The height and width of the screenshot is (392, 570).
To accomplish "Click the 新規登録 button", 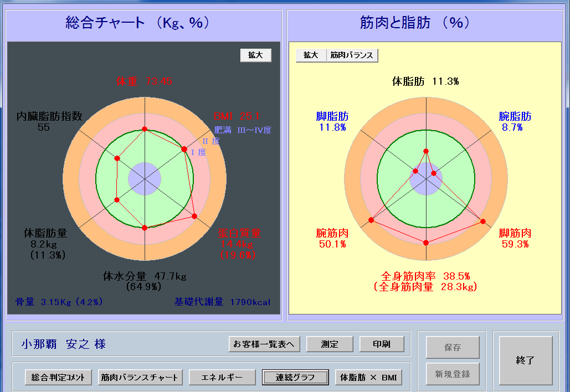I will (453, 374).
